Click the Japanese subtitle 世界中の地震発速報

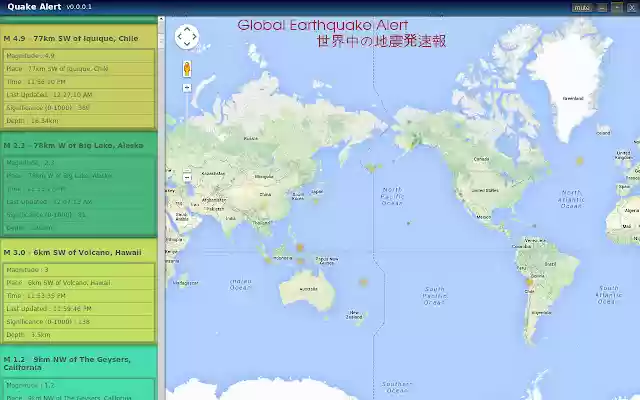point(381,41)
